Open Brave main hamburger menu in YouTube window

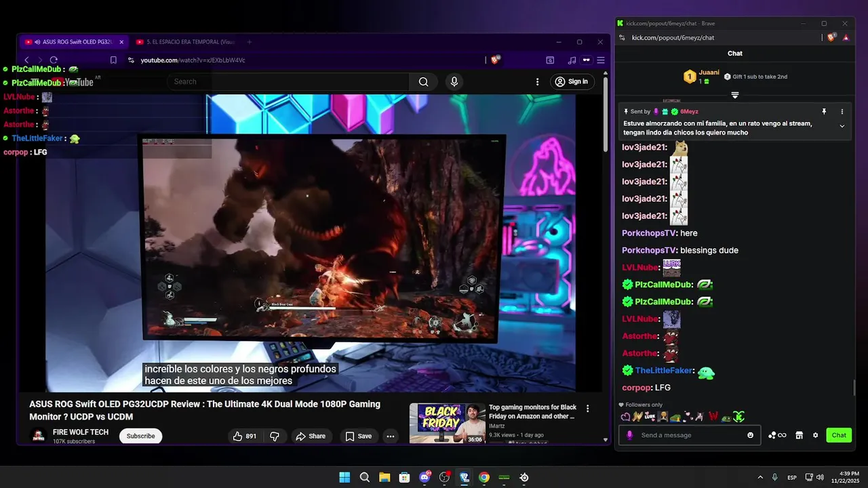[x=600, y=60]
